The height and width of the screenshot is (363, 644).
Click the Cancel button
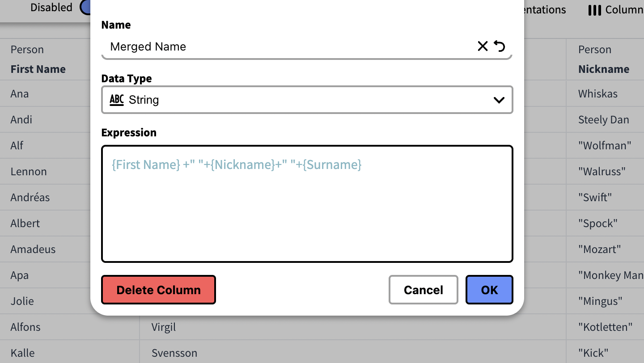[x=423, y=290]
